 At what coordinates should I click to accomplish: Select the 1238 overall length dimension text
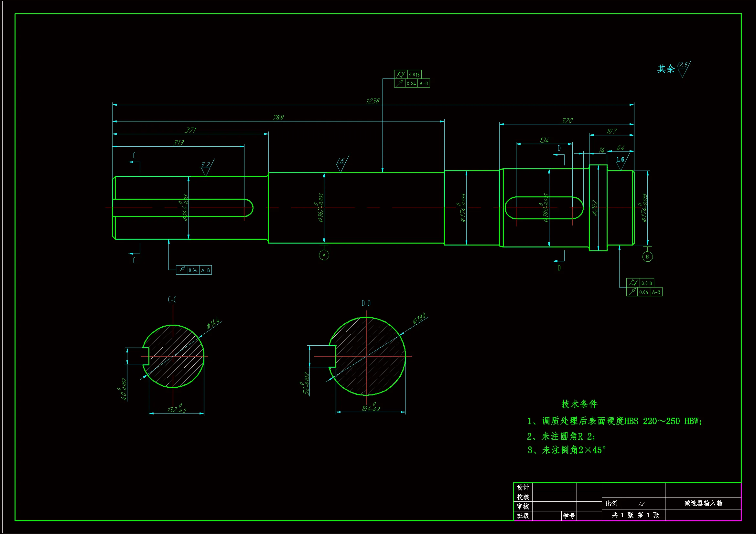pyautogui.click(x=373, y=101)
